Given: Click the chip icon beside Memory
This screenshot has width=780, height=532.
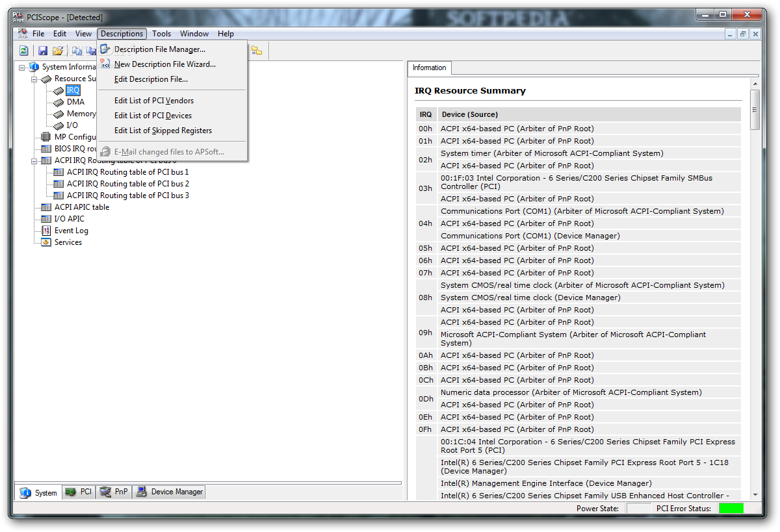Looking at the screenshot, I should (58, 114).
